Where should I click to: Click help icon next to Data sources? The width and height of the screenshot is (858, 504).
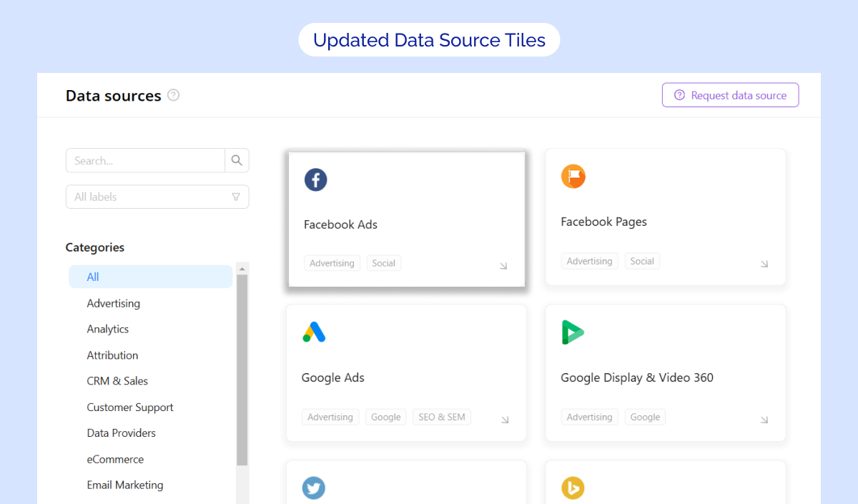[173, 95]
